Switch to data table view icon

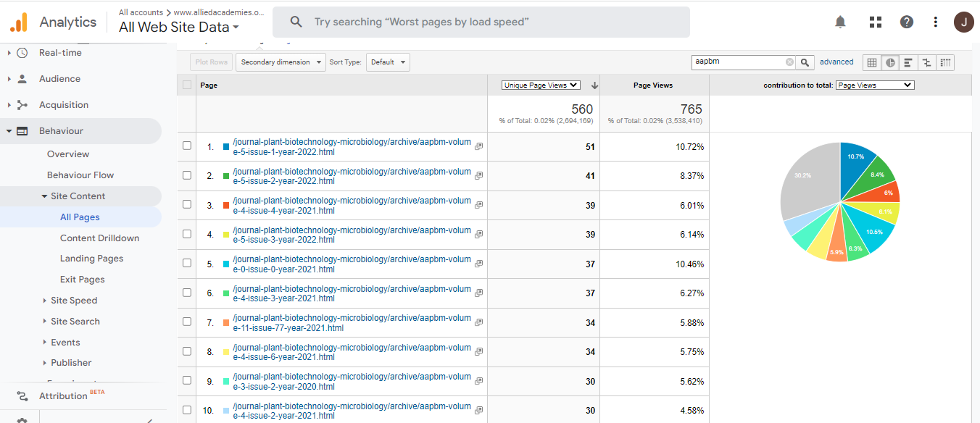872,62
